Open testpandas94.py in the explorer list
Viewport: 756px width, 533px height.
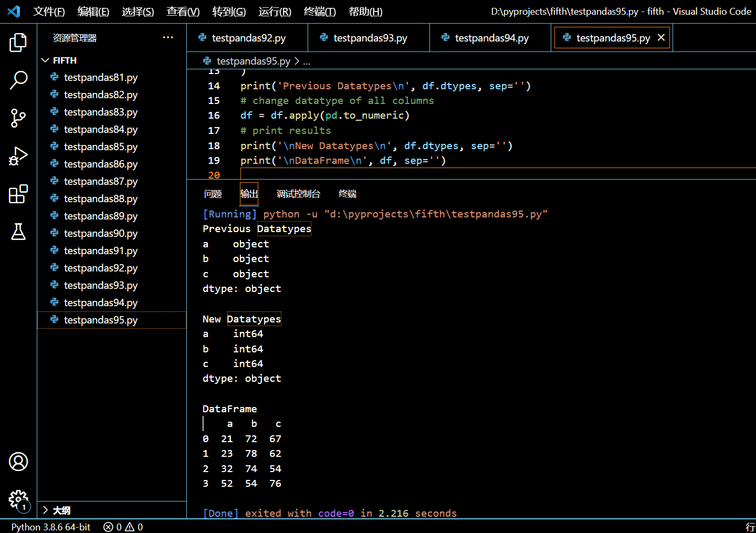[x=112, y=303]
